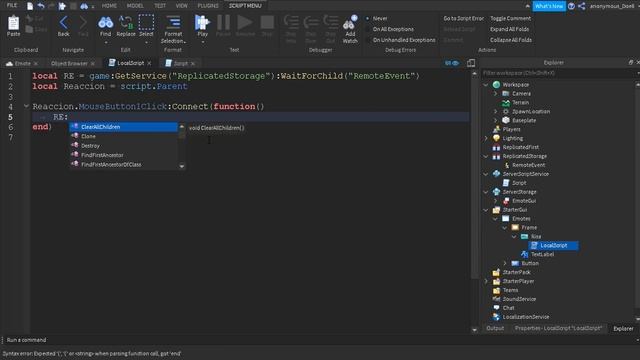
Task: Select Baseplate in Explorer
Action: pos(524,120)
